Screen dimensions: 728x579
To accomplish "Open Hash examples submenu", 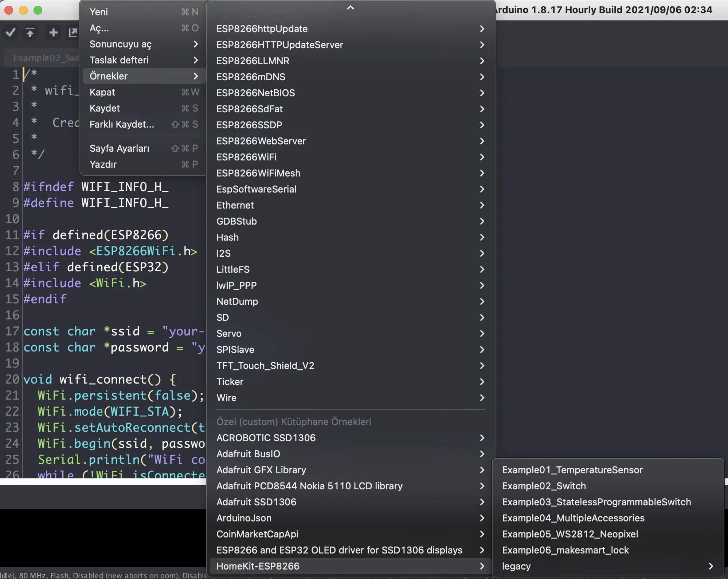I will (351, 237).
